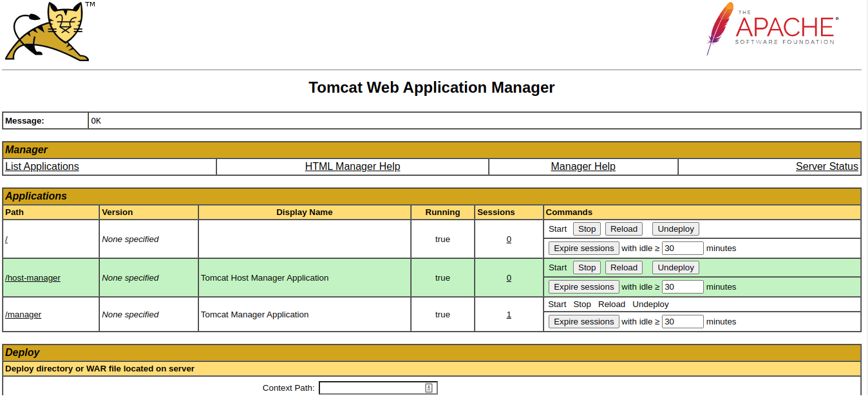The width and height of the screenshot is (868, 412).
Task: Click the Message value "OK"
Action: 96,120
